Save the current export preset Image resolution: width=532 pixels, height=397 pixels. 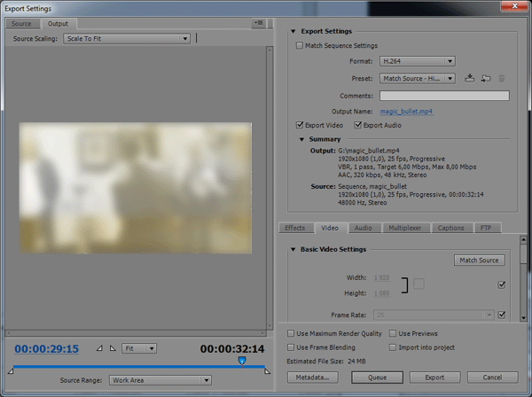coord(469,78)
